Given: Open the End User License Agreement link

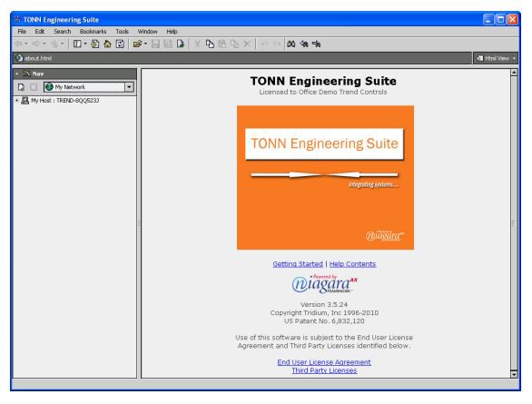Looking at the screenshot, I should click(324, 362).
